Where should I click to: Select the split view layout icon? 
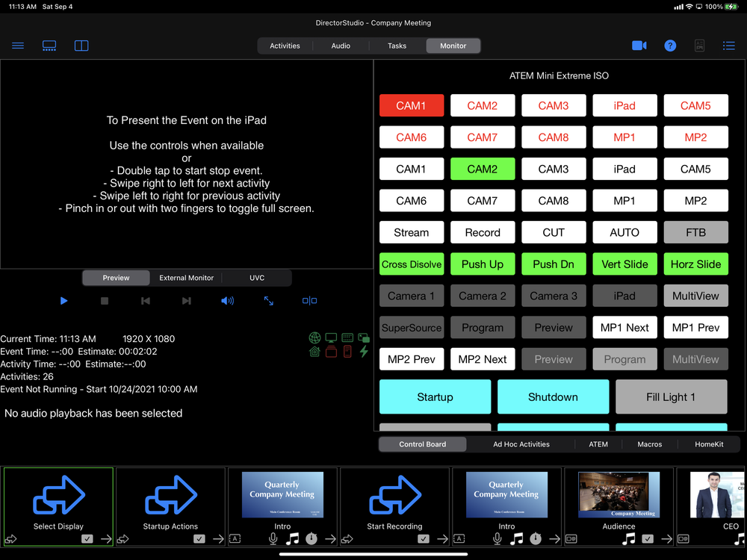click(81, 46)
